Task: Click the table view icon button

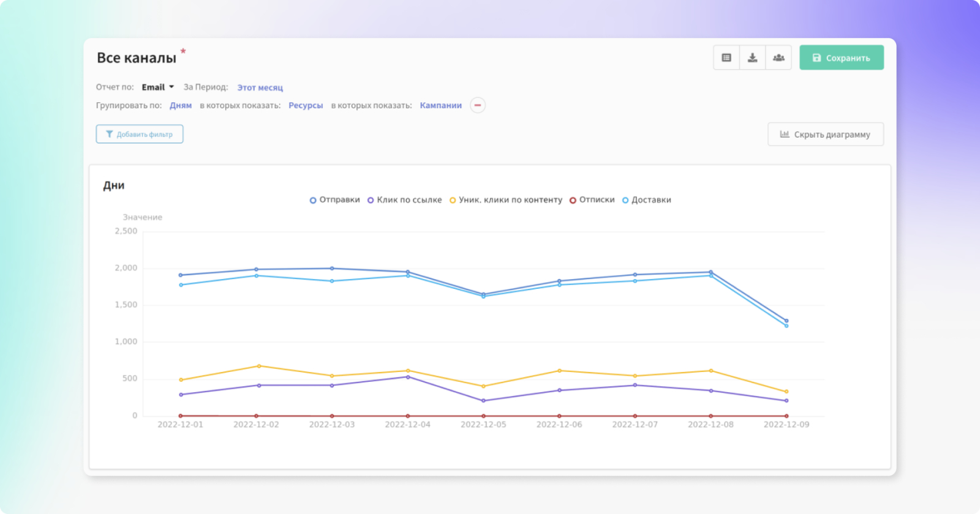Action: pyautogui.click(x=726, y=58)
